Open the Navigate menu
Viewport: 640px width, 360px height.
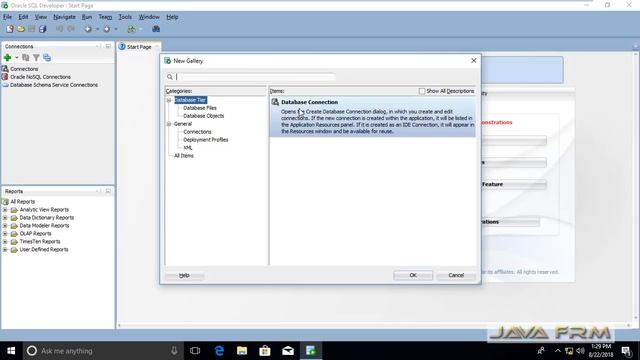pos(64,17)
